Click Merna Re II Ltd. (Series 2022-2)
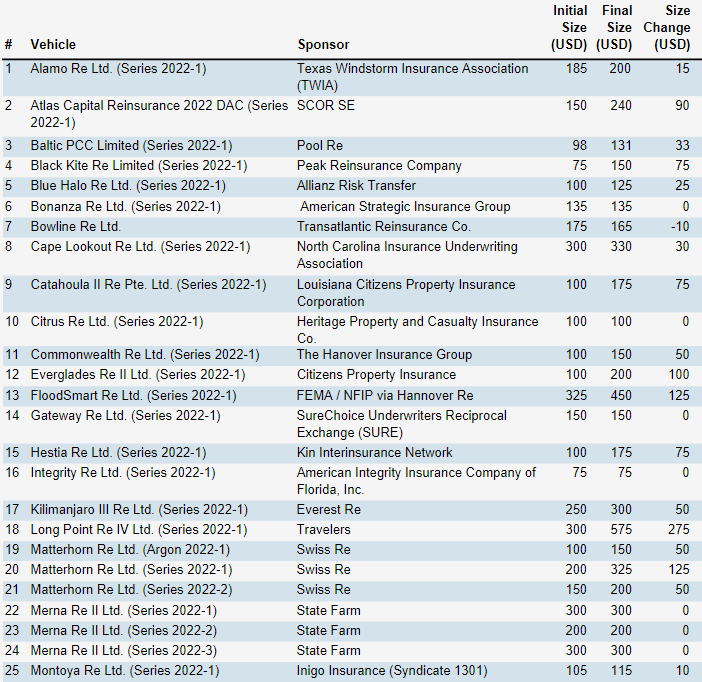Viewport: 702px width, 682px height. coord(124,631)
